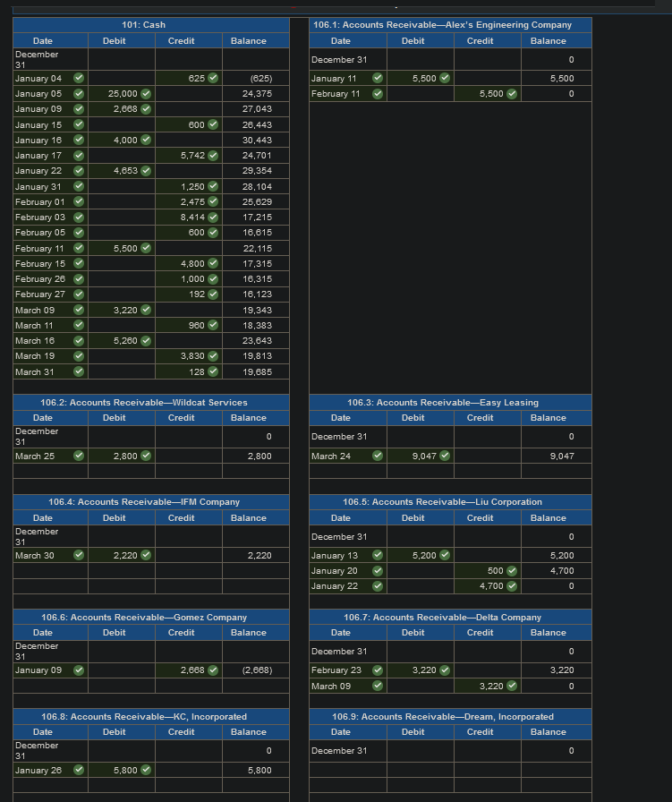
Task: Select the checkmark next to the 128 credit entry
Action: 213,371
